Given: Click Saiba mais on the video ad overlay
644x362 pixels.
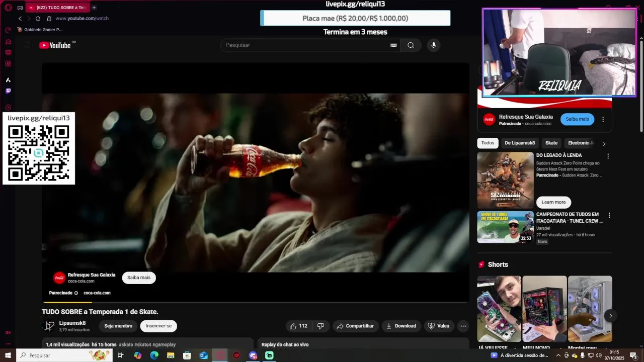Looking at the screenshot, I should pyautogui.click(x=139, y=278).
